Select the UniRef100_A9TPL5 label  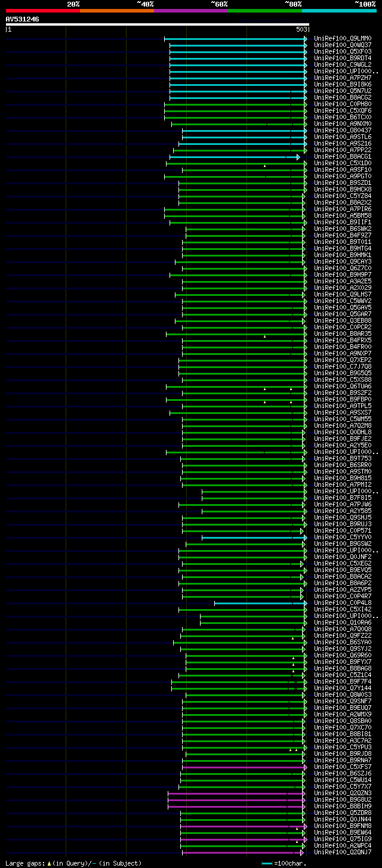(x=343, y=406)
